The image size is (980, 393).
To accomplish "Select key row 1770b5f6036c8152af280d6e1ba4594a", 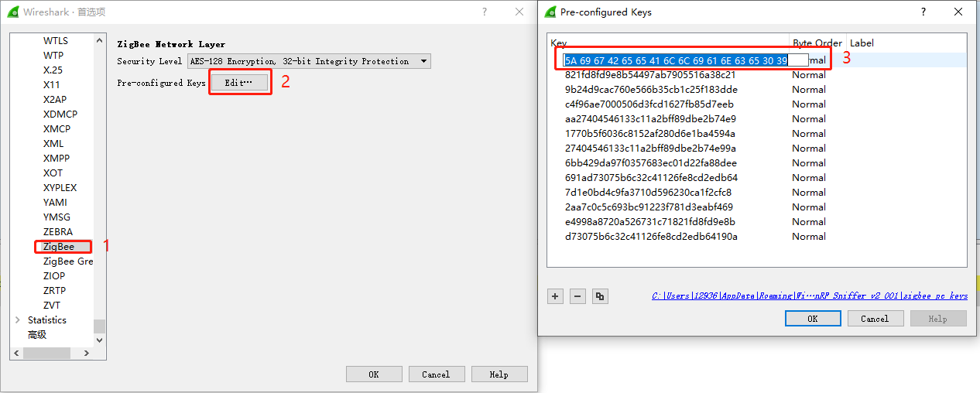I will pos(650,134).
